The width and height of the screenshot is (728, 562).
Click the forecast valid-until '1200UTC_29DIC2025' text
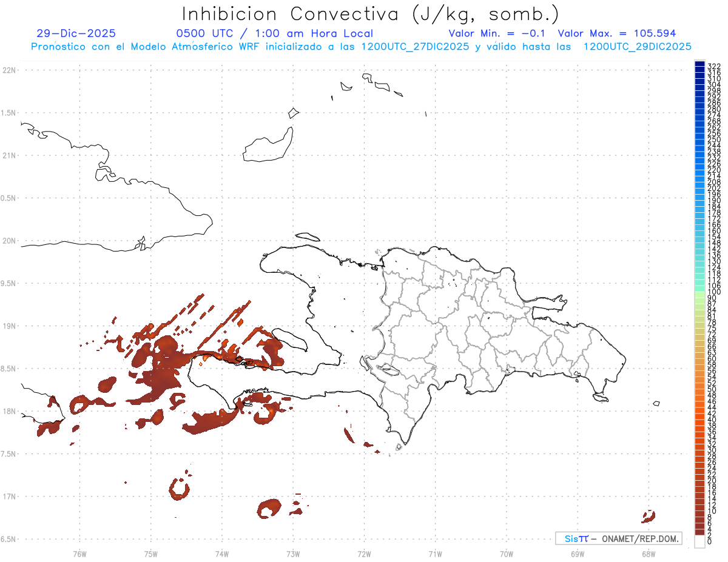pyautogui.click(x=637, y=47)
